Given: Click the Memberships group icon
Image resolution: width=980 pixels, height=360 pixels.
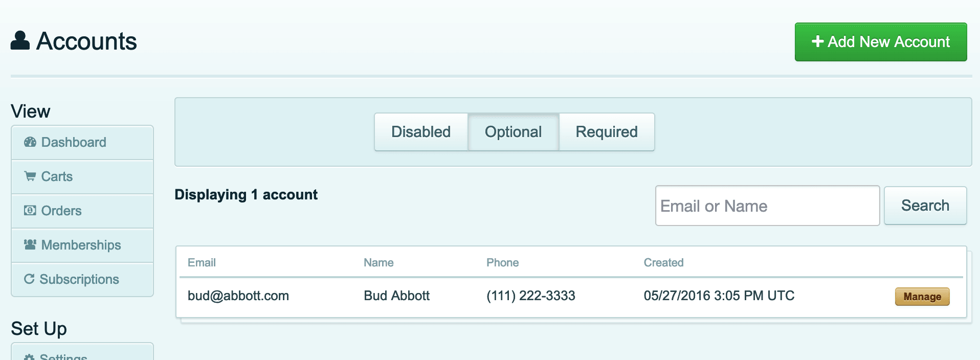Looking at the screenshot, I should (x=30, y=245).
